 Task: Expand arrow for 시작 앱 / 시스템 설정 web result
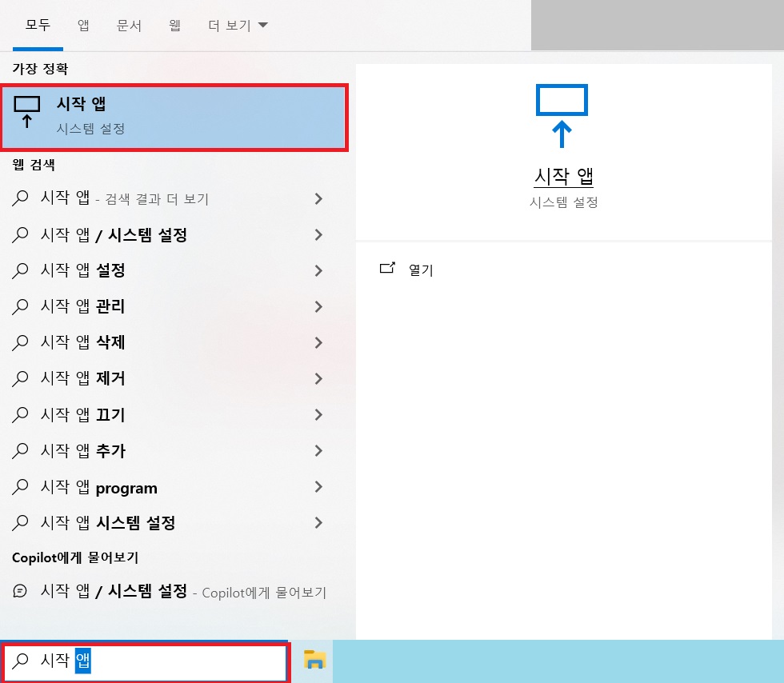pos(318,234)
